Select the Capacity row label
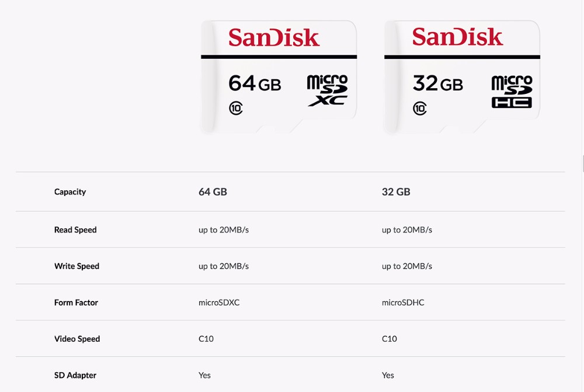The image size is (584, 392). pos(70,192)
